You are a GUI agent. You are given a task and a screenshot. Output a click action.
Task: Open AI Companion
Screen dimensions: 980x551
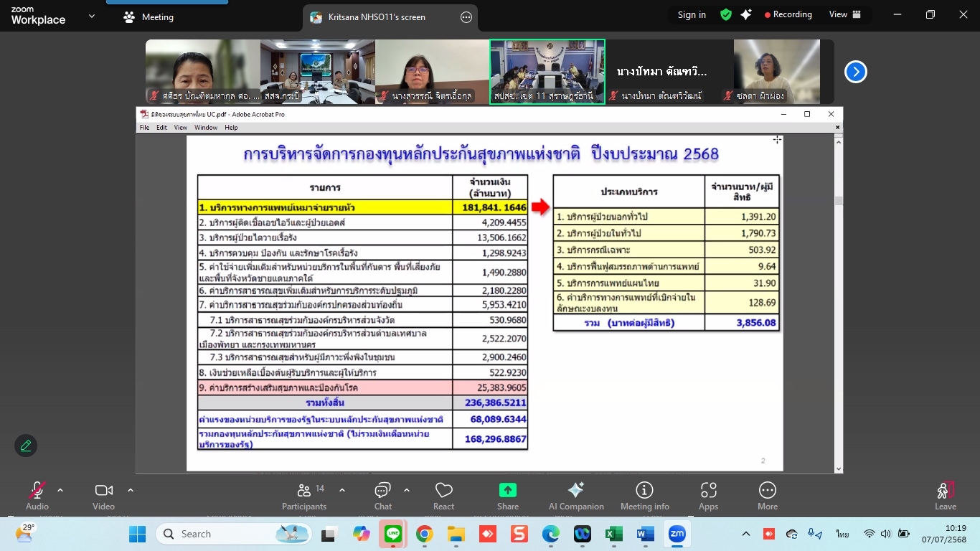coord(576,496)
